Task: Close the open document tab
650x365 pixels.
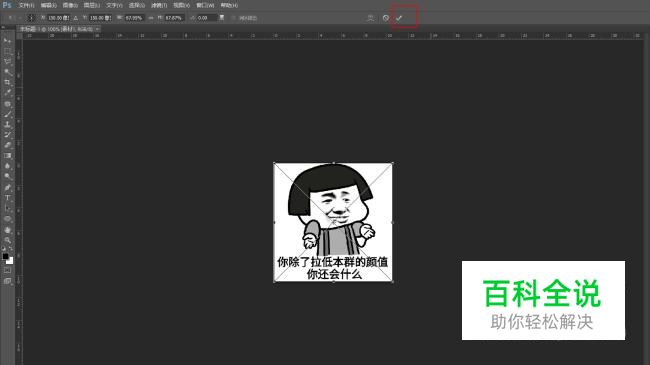Action: (x=97, y=29)
